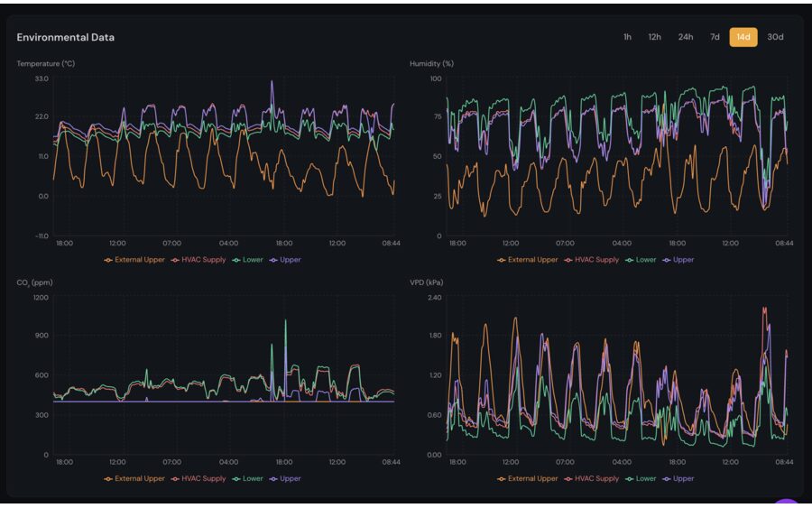This screenshot has height=508, width=812.
Task: Toggle HVAC Supply in Humidity legend
Action: [x=591, y=260]
